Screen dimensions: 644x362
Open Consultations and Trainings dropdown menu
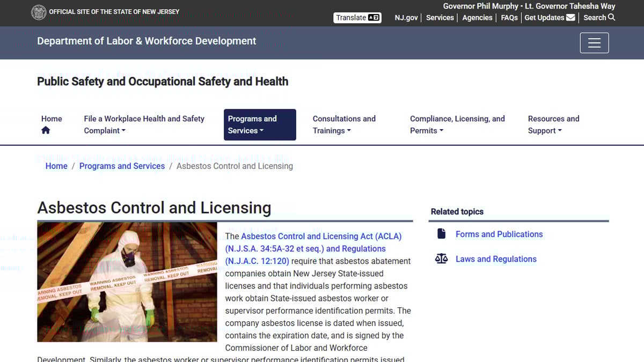pyautogui.click(x=344, y=124)
